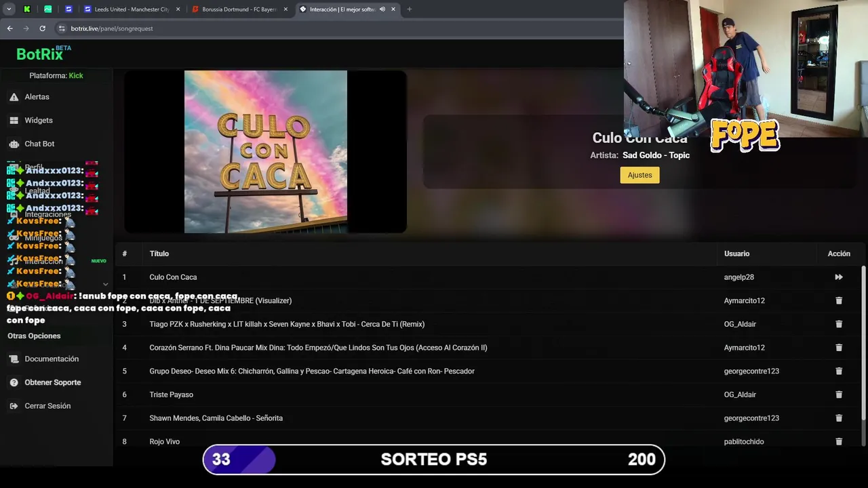View site information icon in address bar
This screenshot has height=488, width=868.
(62, 28)
